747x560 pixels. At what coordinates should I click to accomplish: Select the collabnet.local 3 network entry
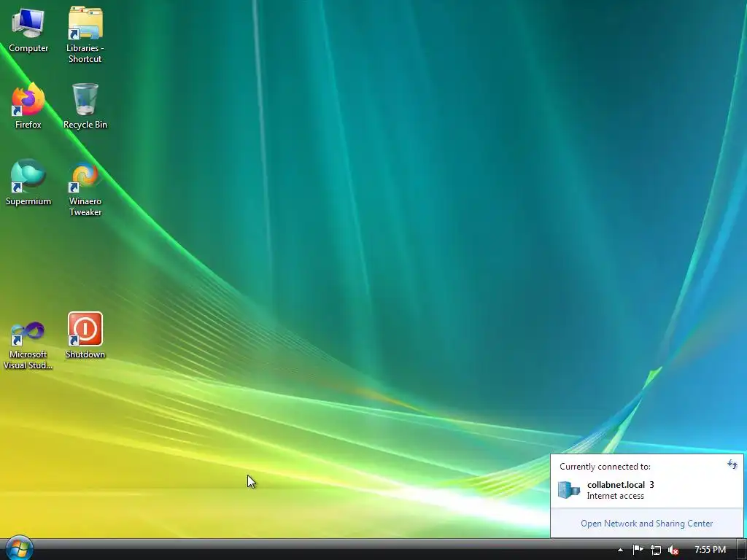click(646, 490)
